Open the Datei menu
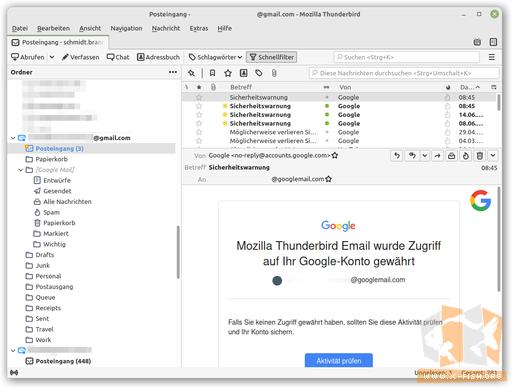The image size is (512, 388). [x=20, y=28]
